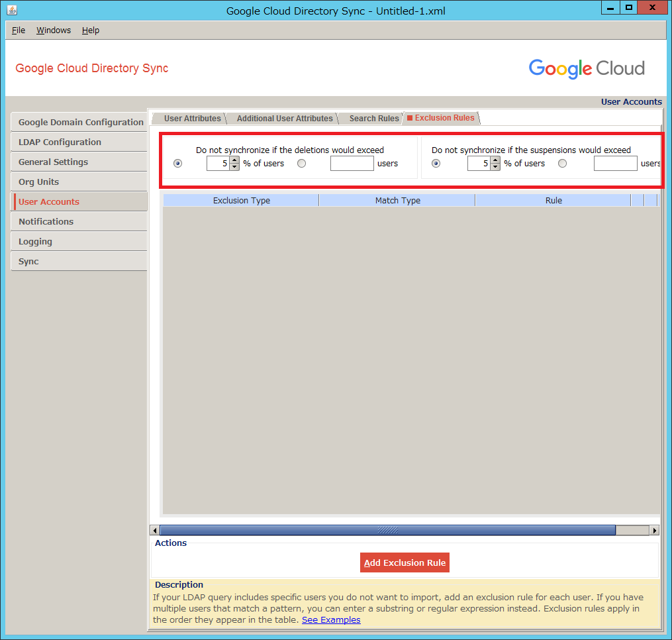Click the Java application icon in title bar
Image resolution: width=672 pixels, height=640 pixels.
point(12,9)
